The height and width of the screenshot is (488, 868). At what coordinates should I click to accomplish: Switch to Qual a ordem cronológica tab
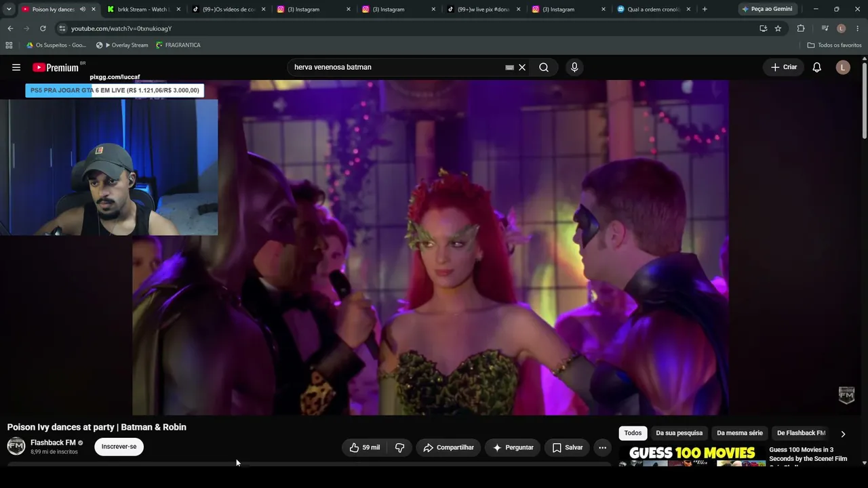pyautogui.click(x=653, y=9)
